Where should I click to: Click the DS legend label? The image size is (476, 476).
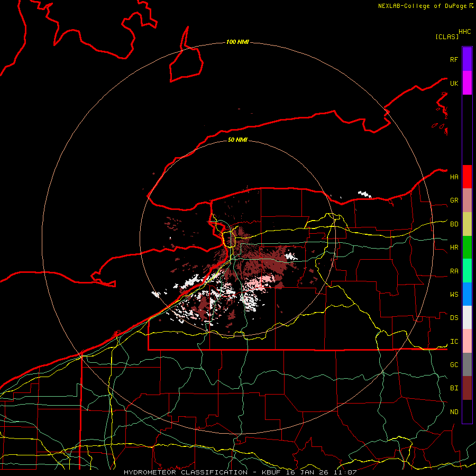pyautogui.click(x=454, y=318)
